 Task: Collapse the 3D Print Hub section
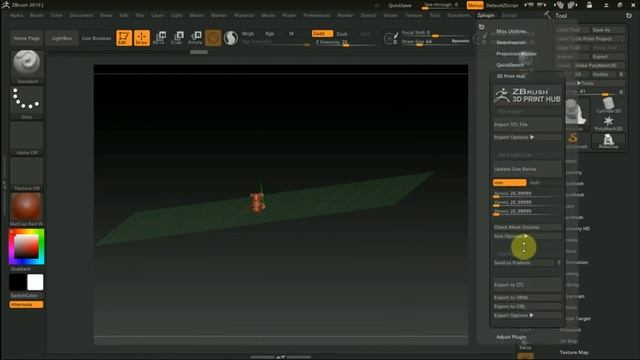pyautogui.click(x=511, y=76)
